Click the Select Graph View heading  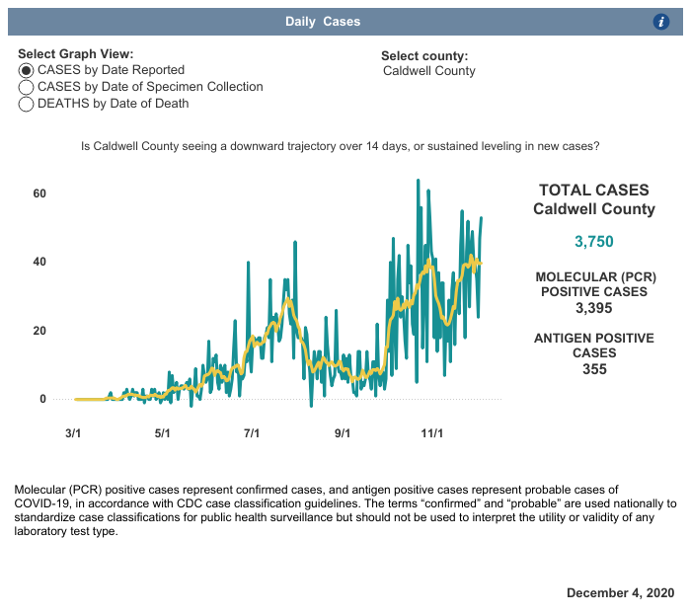pyautogui.click(x=75, y=54)
